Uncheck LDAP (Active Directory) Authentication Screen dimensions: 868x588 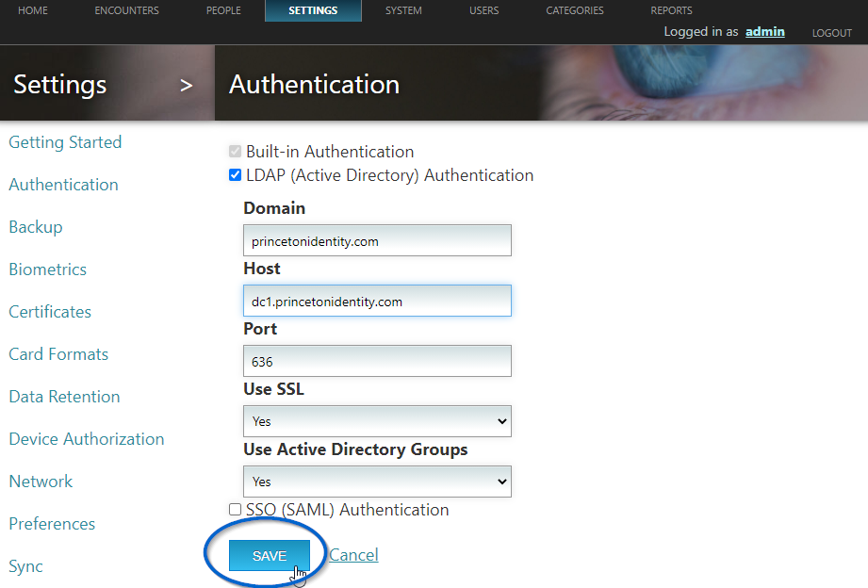pos(235,175)
